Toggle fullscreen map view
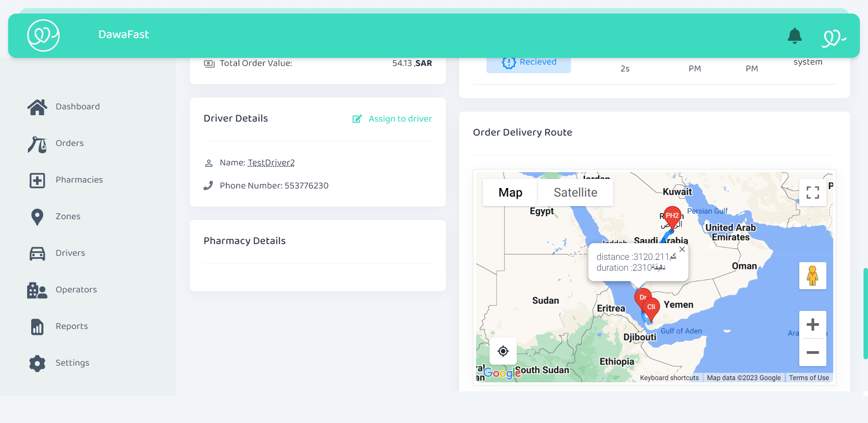This screenshot has width=868, height=423. [812, 193]
